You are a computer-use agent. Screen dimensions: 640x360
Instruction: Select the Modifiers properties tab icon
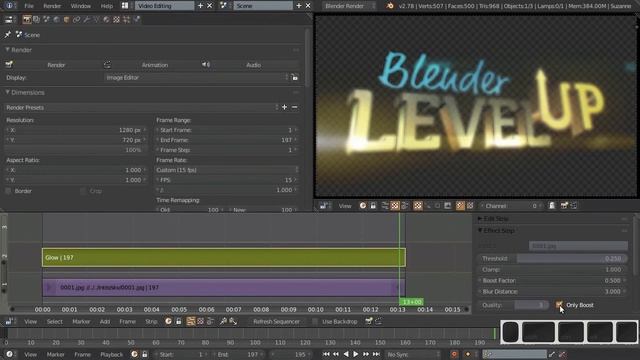[87, 20]
